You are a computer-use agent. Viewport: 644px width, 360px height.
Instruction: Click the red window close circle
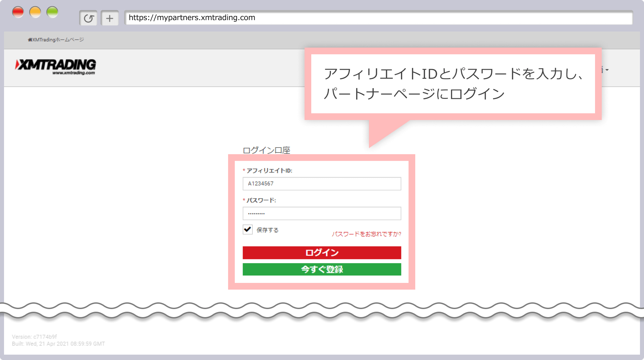[x=18, y=12]
